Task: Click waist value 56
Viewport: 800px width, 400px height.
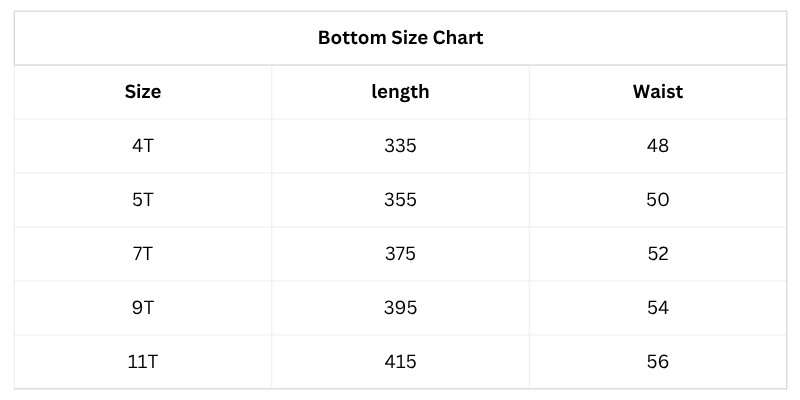Action: pos(657,362)
